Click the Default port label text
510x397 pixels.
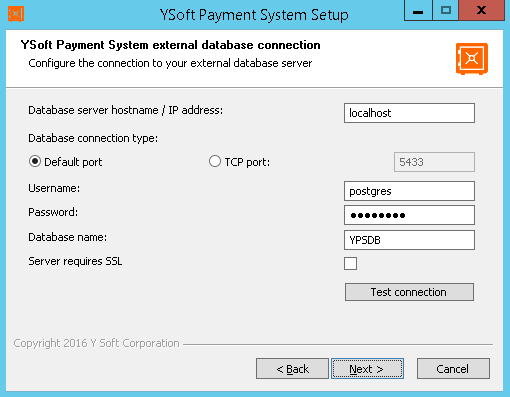click(x=73, y=162)
